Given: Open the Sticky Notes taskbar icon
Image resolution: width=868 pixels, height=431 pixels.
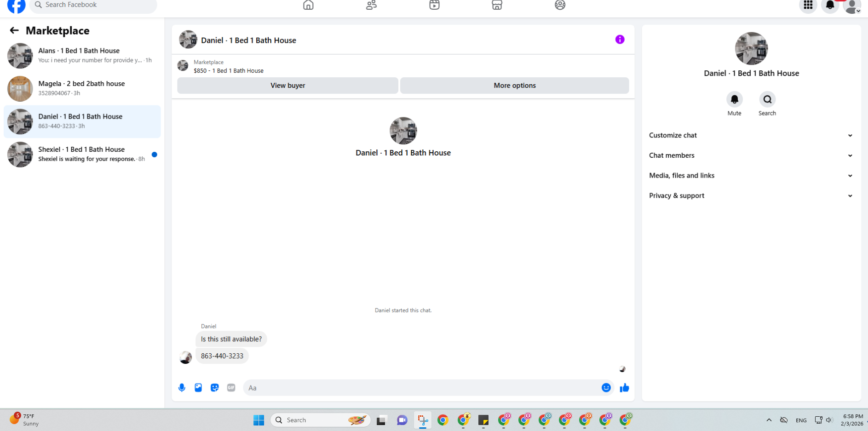Looking at the screenshot, I should tap(483, 420).
